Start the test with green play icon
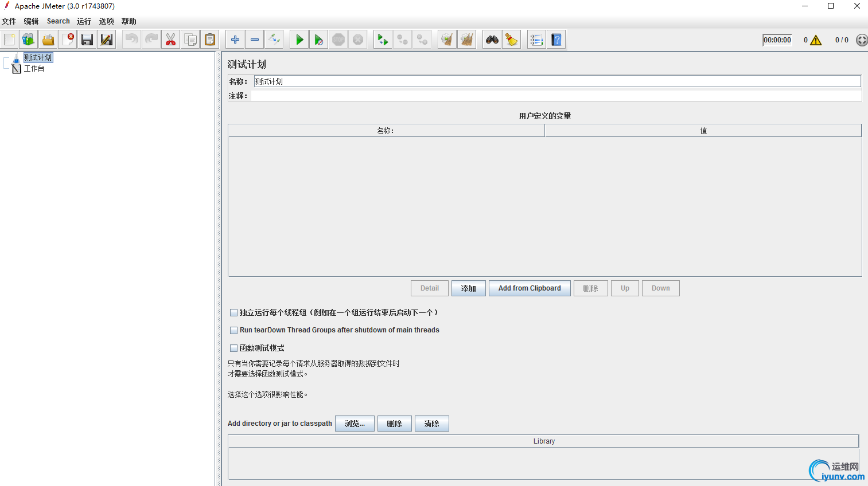Screen dimensions: 868x486 pos(299,40)
